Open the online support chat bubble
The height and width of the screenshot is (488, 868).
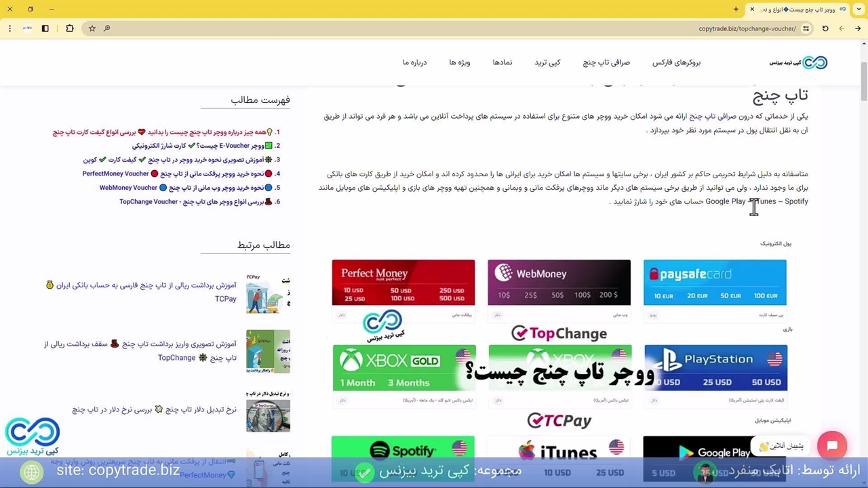pos(832,446)
